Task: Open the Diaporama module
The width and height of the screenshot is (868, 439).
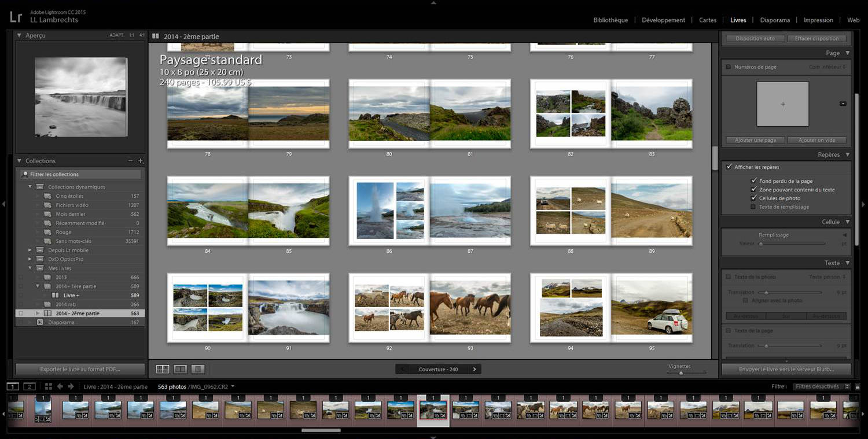Action: [x=775, y=20]
